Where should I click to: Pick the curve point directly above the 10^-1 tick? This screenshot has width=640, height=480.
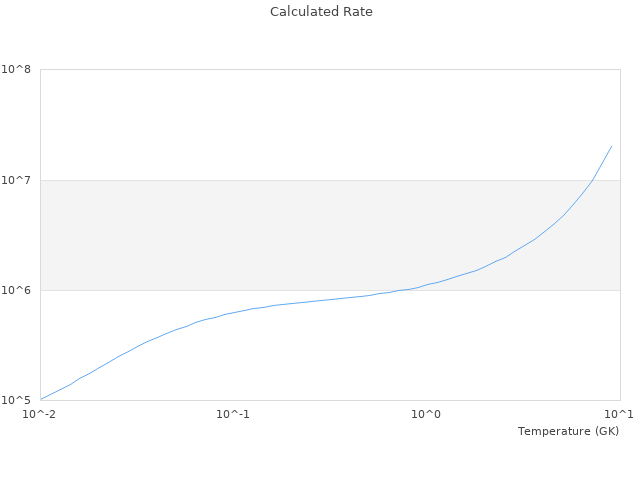point(233,312)
